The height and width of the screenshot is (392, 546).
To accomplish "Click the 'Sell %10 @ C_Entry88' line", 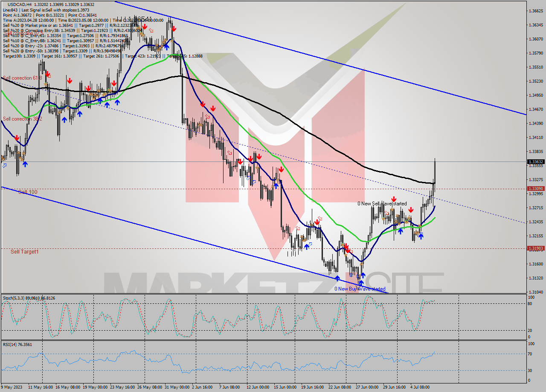I will (64, 40).
